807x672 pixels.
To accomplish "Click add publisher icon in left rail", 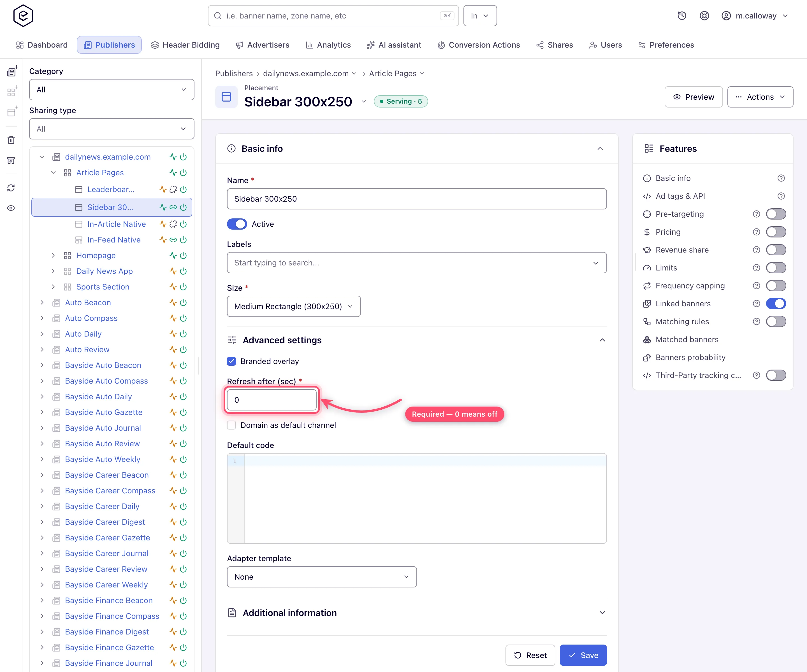I will coord(12,71).
